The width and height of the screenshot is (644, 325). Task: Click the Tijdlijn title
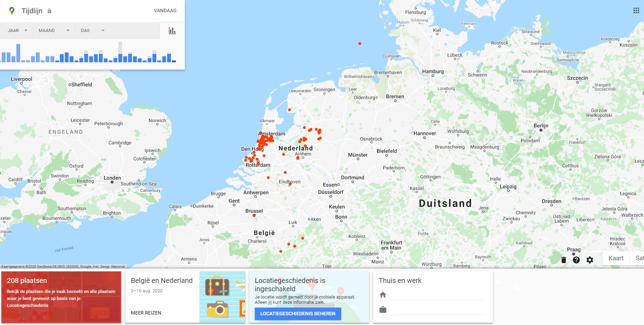pos(32,11)
